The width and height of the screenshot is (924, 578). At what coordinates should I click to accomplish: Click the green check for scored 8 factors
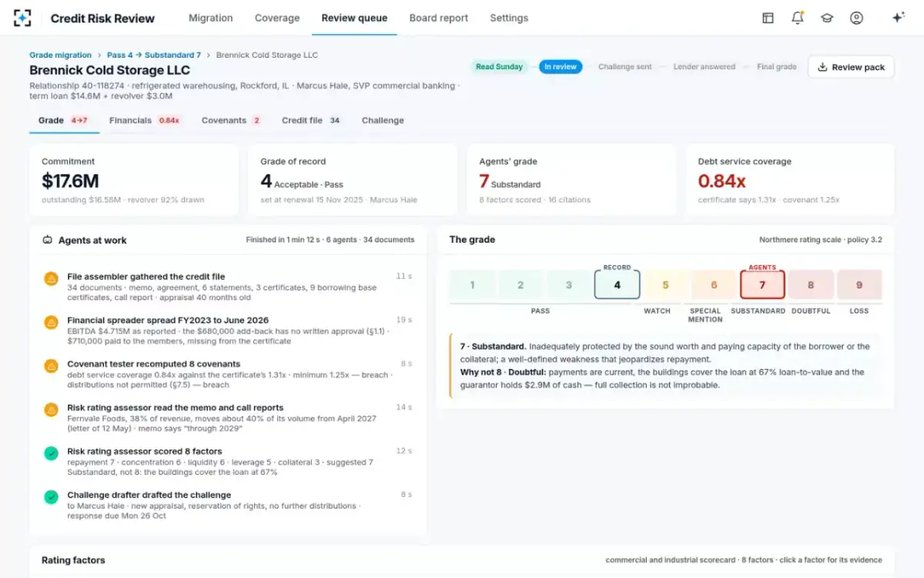pyautogui.click(x=51, y=453)
